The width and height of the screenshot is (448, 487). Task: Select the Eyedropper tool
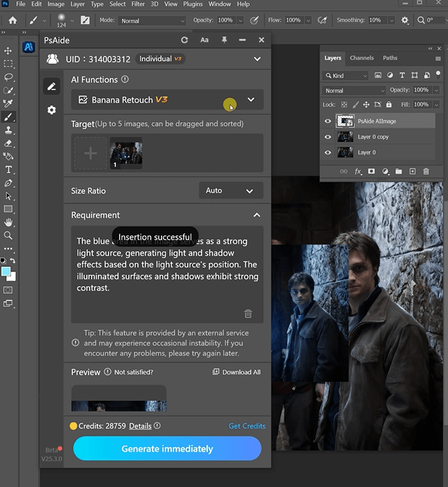click(8, 104)
